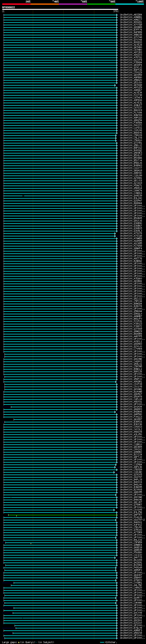Click the Large gaps legend text

(28, 642)
